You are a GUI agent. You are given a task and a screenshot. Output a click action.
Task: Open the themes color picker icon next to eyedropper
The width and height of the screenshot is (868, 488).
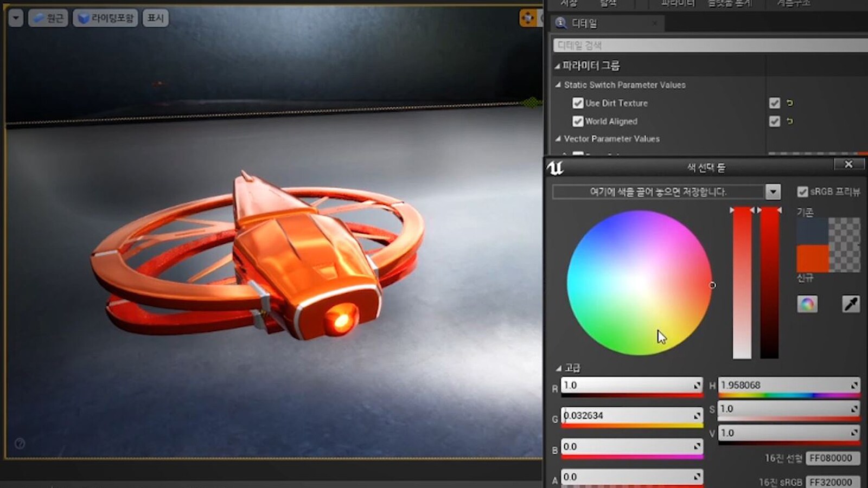coord(807,304)
